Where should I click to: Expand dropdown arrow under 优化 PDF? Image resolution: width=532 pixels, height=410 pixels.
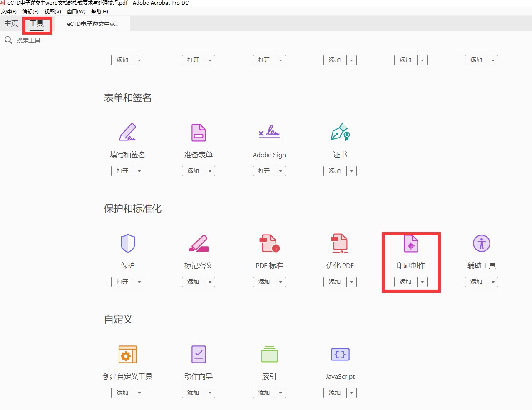(351, 282)
